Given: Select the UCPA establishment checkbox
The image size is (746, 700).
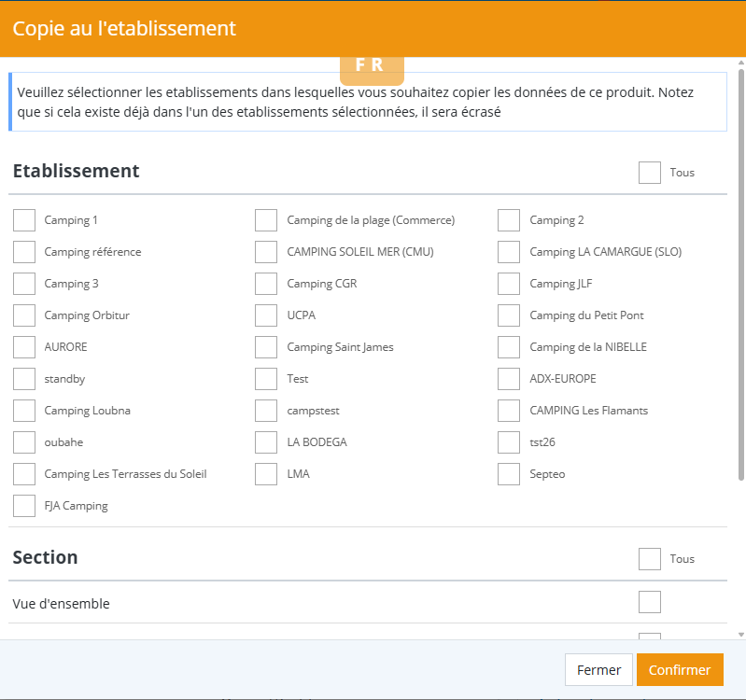Looking at the screenshot, I should click(266, 315).
